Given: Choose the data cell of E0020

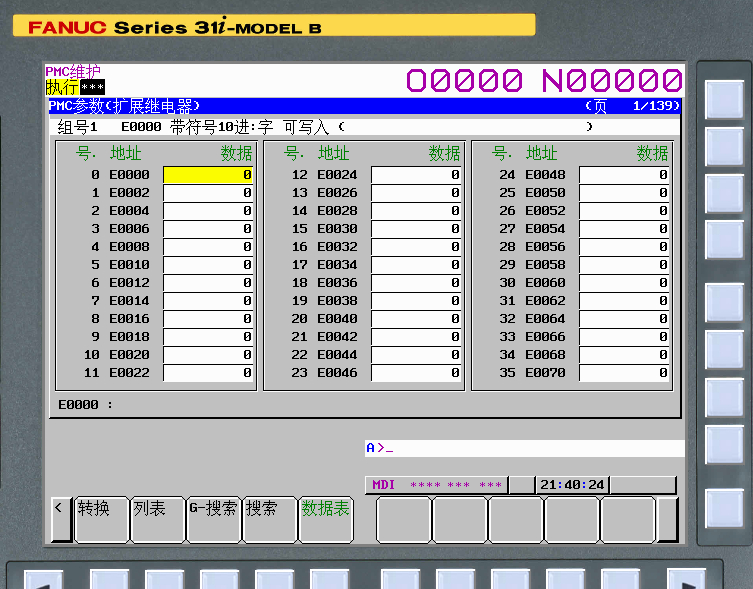Looking at the screenshot, I should tap(208, 355).
